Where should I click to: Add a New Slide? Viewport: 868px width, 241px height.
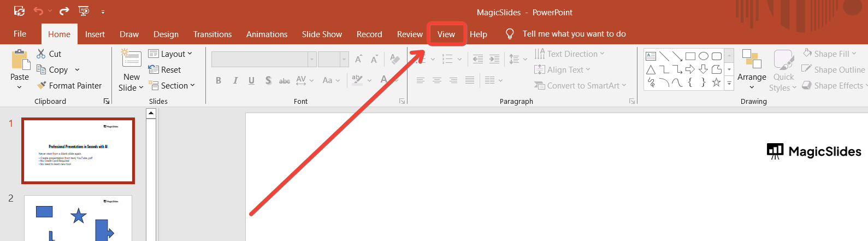click(x=131, y=70)
